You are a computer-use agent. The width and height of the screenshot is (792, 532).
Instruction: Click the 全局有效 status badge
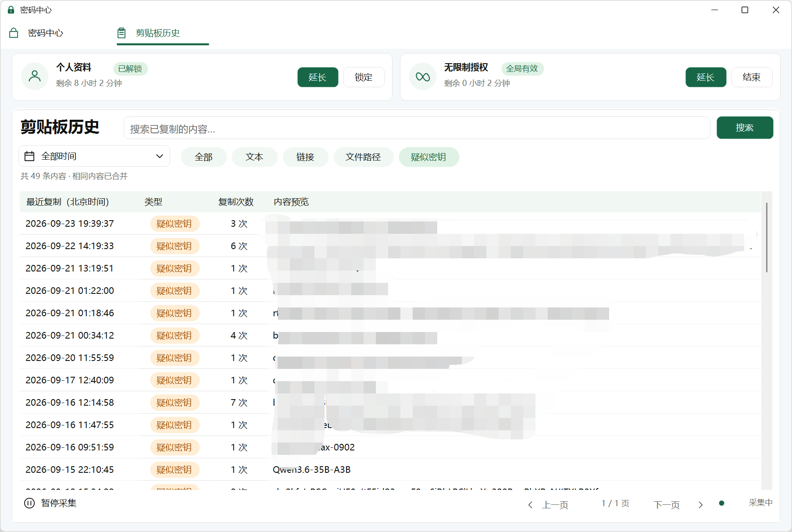(522, 69)
